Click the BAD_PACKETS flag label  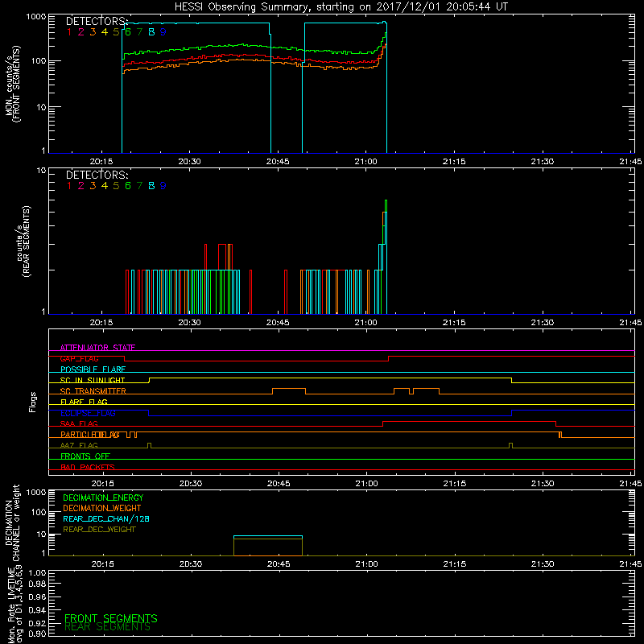[x=88, y=467]
